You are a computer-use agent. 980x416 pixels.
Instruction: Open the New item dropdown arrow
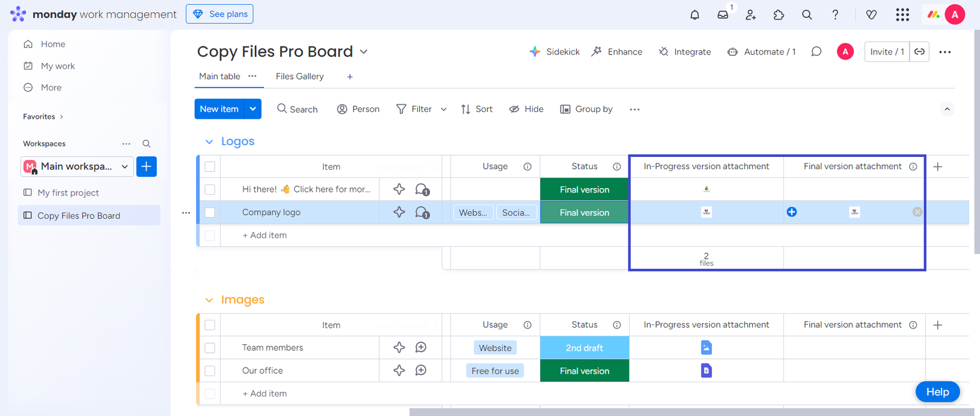pos(253,109)
